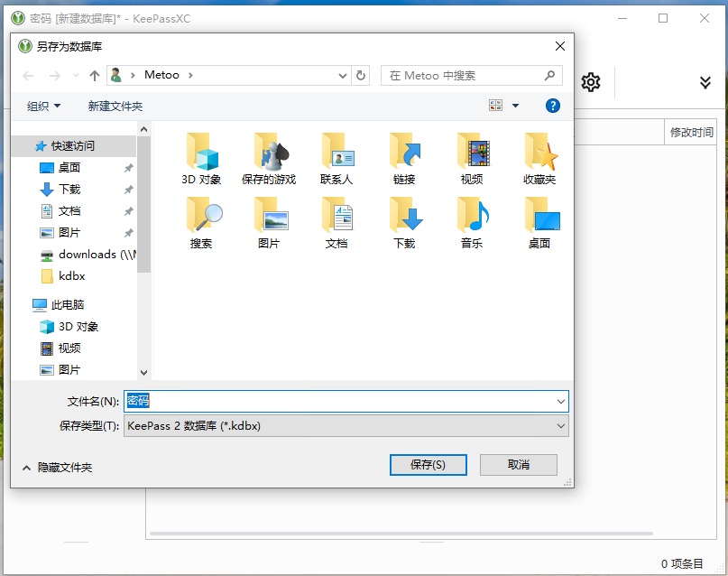Refresh the Metoo folder view
The width and height of the screenshot is (728, 576).
coord(360,75)
